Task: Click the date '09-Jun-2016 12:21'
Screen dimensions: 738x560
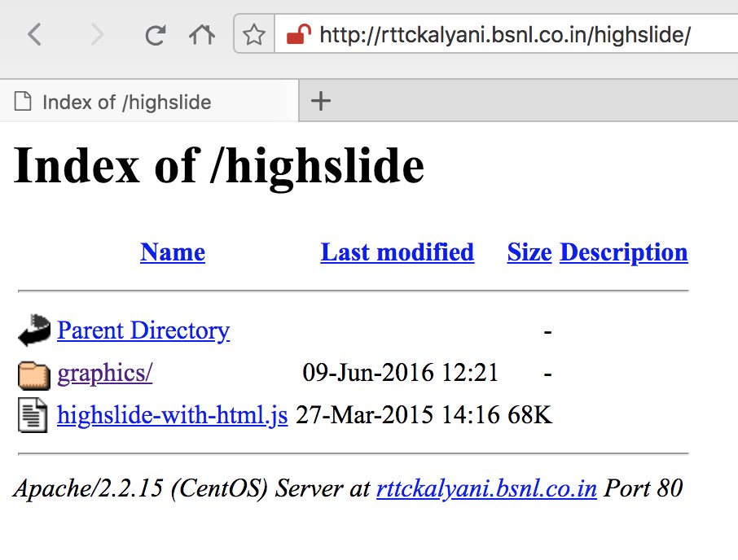Action: 400,373
